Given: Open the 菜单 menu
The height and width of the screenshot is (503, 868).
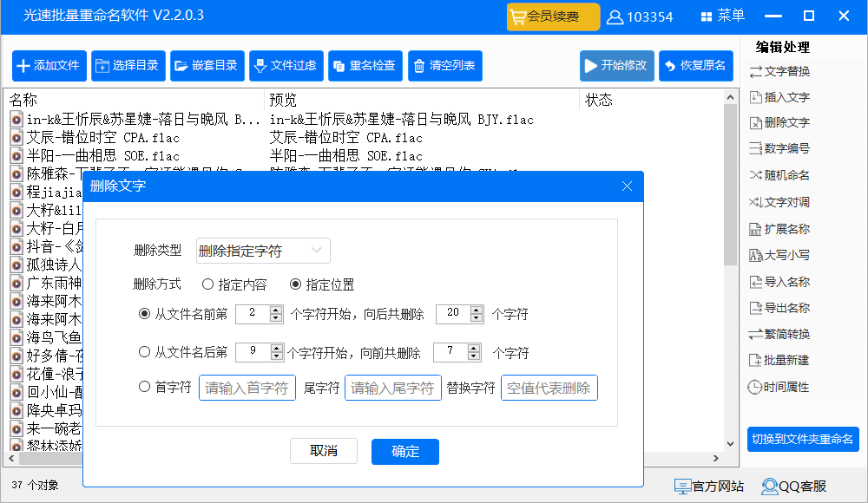Looking at the screenshot, I should (x=722, y=16).
